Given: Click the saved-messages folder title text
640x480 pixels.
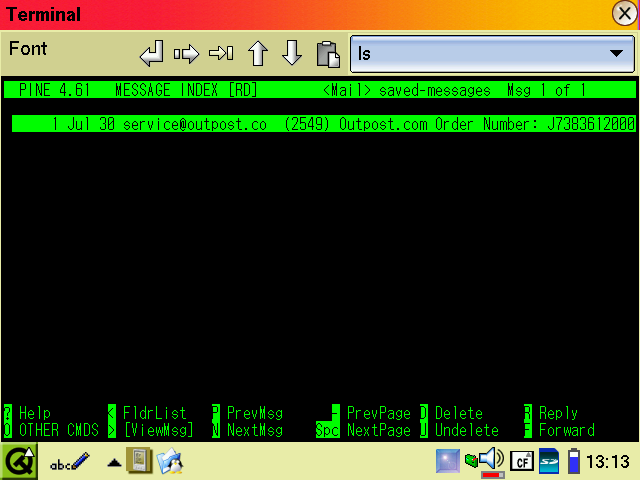Looking at the screenshot, I should pos(434,90).
